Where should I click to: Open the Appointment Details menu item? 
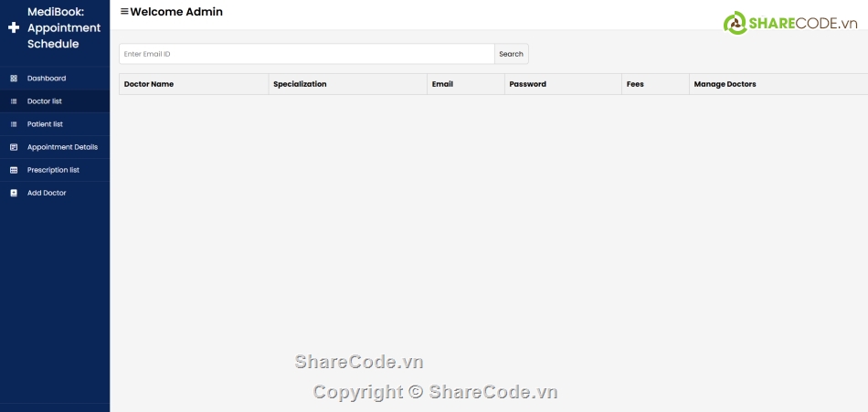tap(62, 147)
